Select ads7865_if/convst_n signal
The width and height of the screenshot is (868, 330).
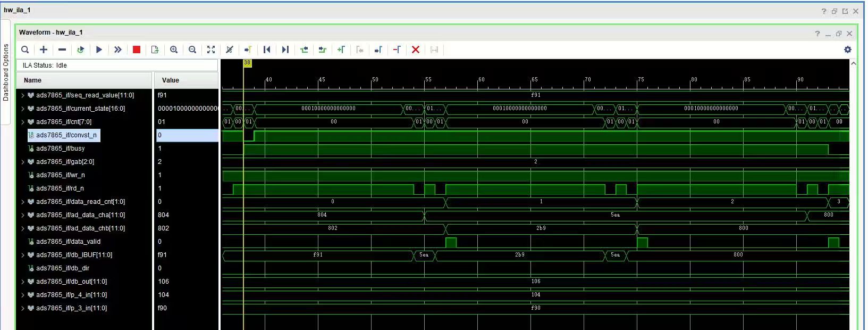64,135
